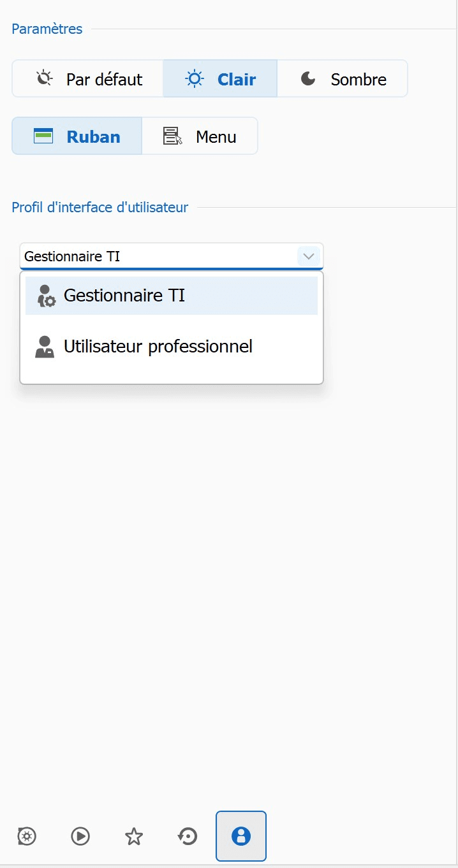Click the play circle icon in bottom bar
The image size is (458, 868).
(x=80, y=836)
